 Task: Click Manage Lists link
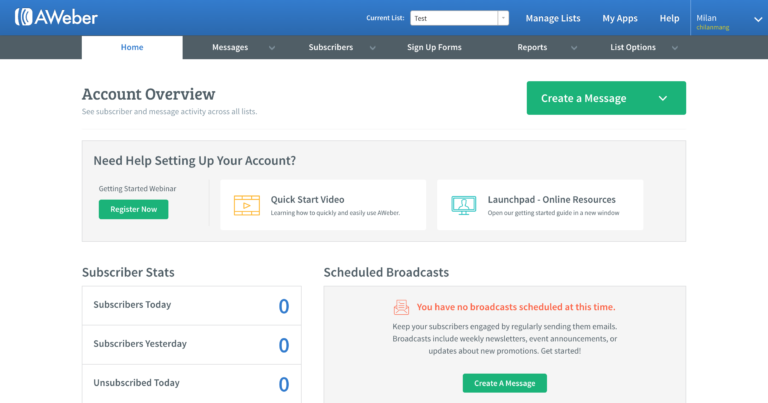pyautogui.click(x=553, y=18)
